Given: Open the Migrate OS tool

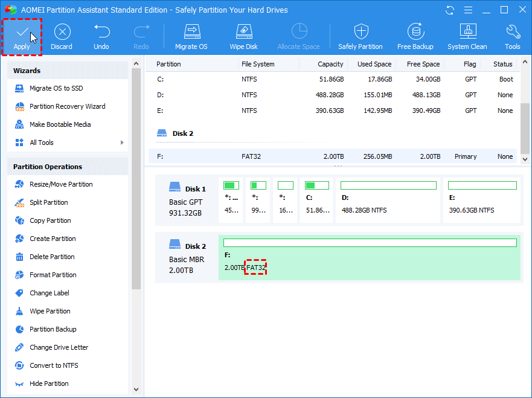Looking at the screenshot, I should 191,31.
